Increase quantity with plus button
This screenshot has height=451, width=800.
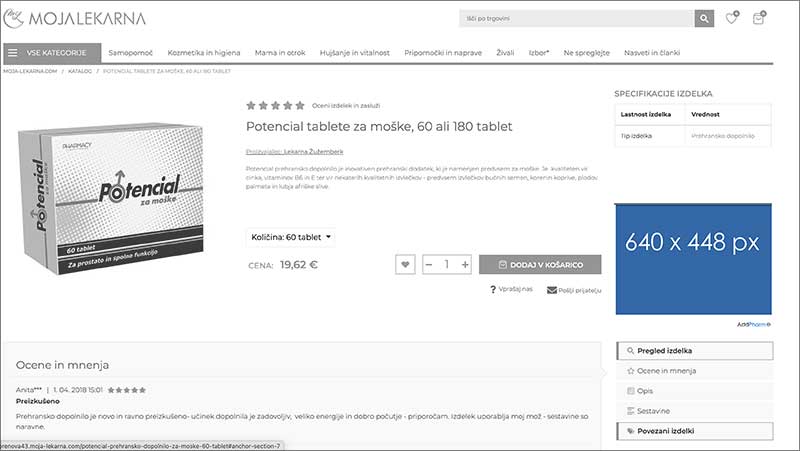465,264
